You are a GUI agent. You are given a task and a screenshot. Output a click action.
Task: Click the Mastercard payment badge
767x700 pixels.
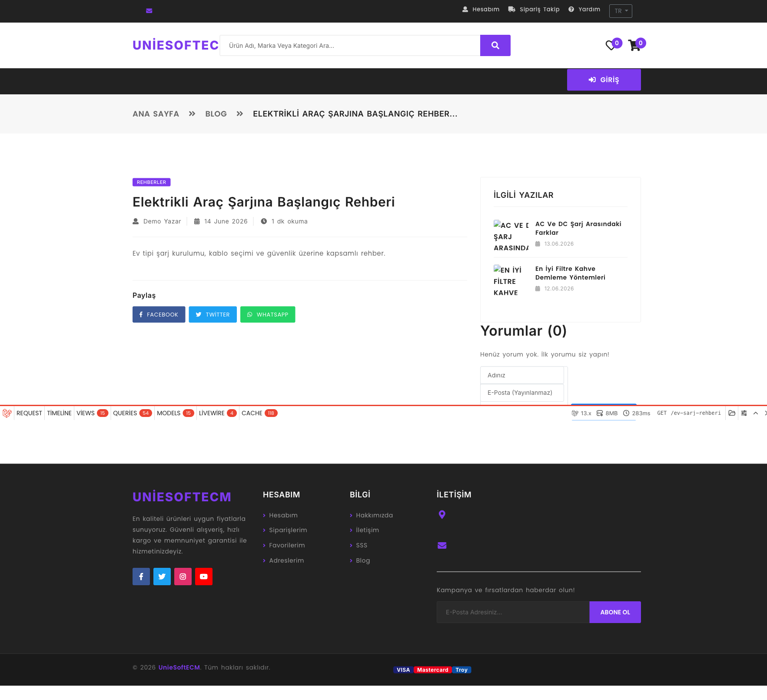pyautogui.click(x=432, y=670)
